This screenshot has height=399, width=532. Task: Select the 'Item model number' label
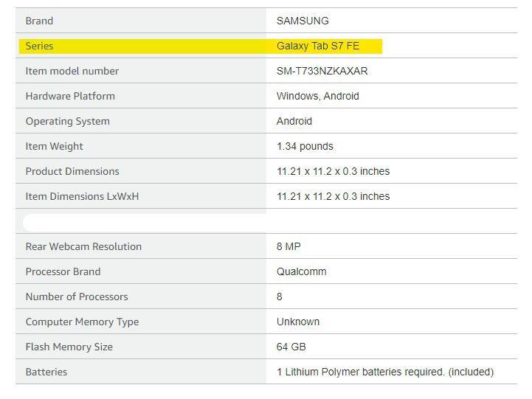[72, 71]
